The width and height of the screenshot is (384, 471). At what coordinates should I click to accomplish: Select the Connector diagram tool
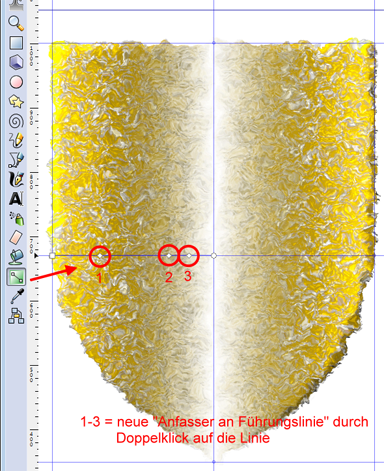click(16, 316)
